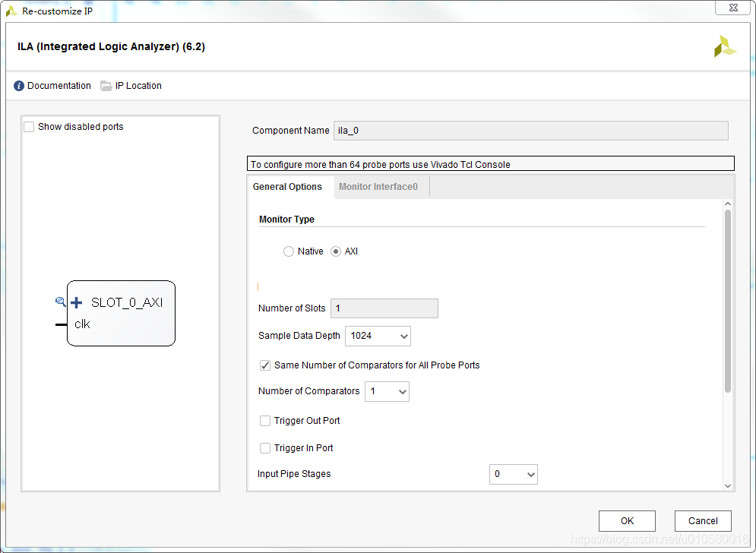This screenshot has height=553, width=756.
Task: Open the Documentation link
Action: (x=59, y=86)
